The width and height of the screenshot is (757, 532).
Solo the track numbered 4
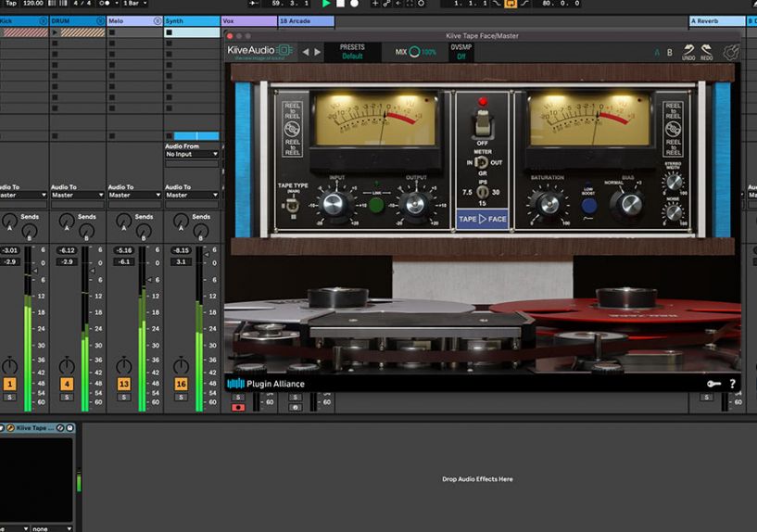coord(67,398)
